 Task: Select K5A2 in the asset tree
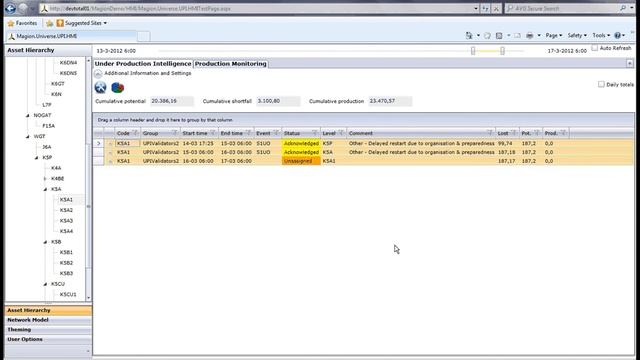[x=66, y=210]
